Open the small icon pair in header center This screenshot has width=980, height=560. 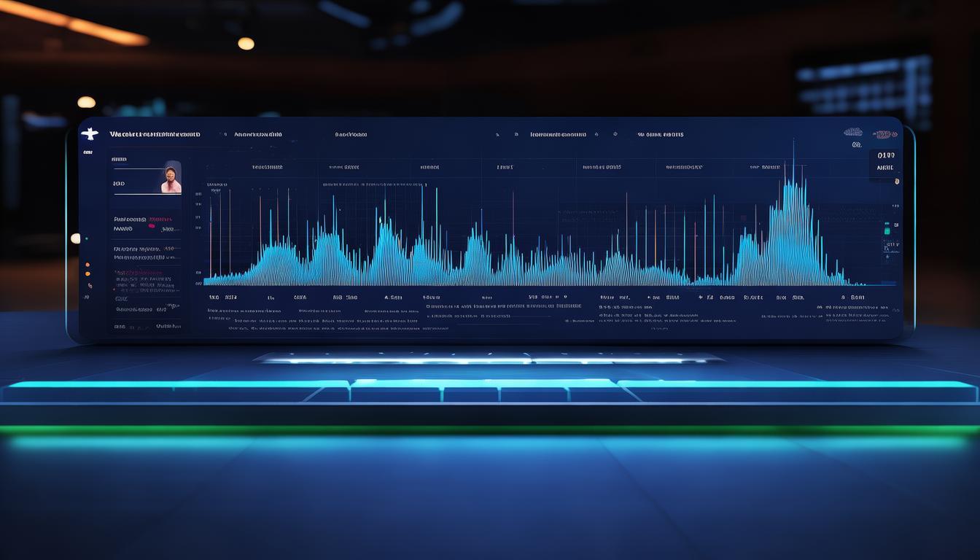[505, 135]
